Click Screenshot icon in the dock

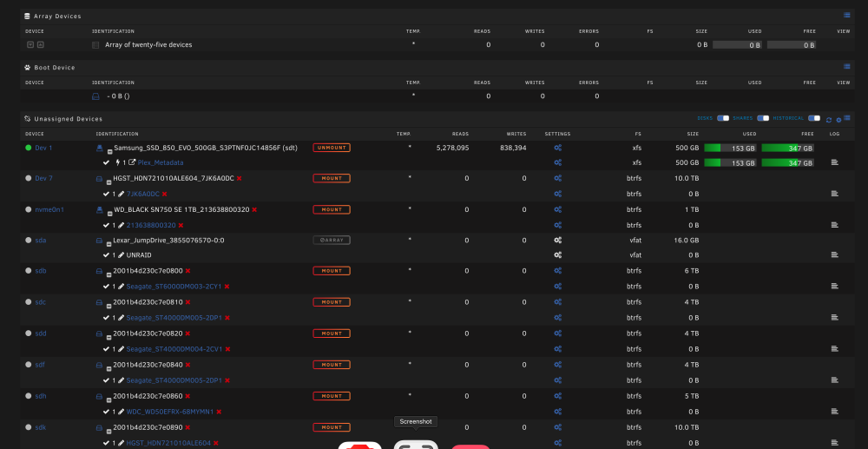pyautogui.click(x=416, y=445)
